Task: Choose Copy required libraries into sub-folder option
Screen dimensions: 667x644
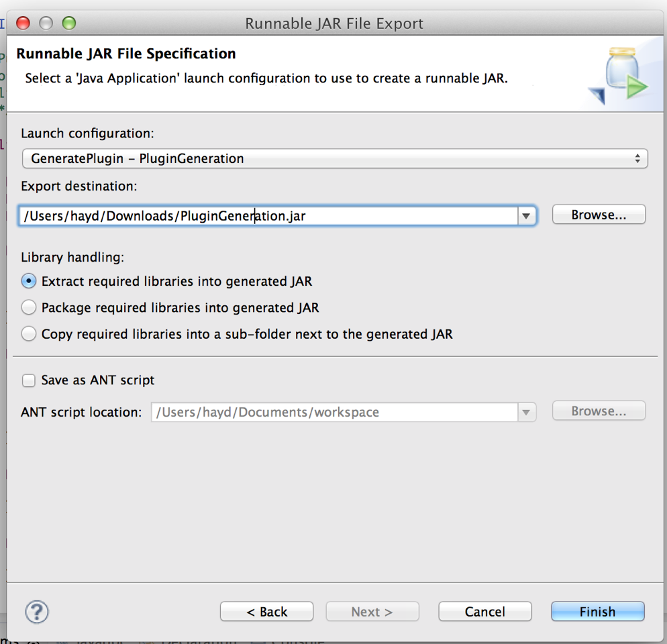Action: tap(29, 333)
